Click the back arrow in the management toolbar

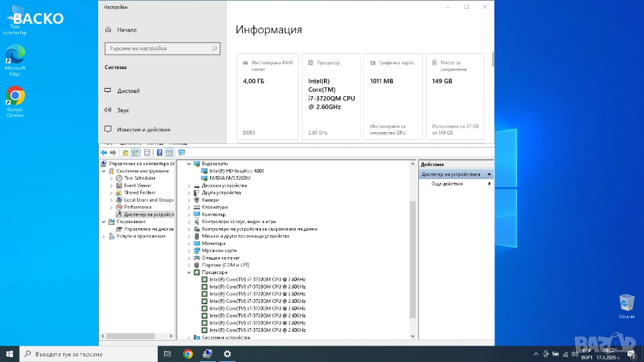click(104, 153)
